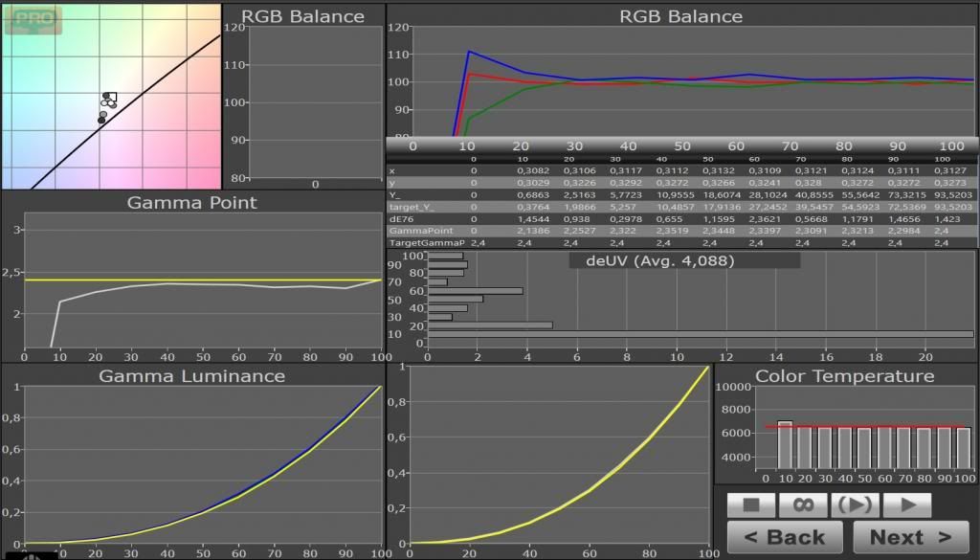Click the Y_ value 0,6863
980x560 pixels.
(x=533, y=195)
